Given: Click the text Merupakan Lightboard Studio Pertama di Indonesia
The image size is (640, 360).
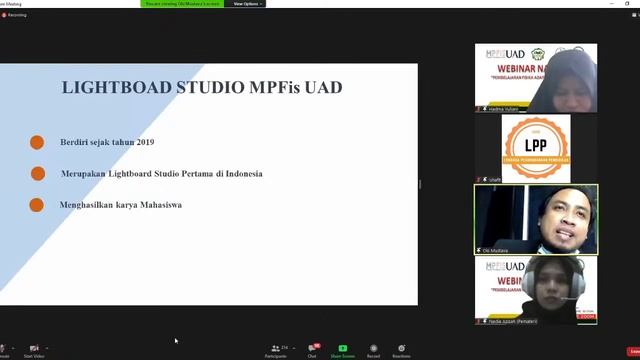Looking at the screenshot, I should tap(162, 173).
